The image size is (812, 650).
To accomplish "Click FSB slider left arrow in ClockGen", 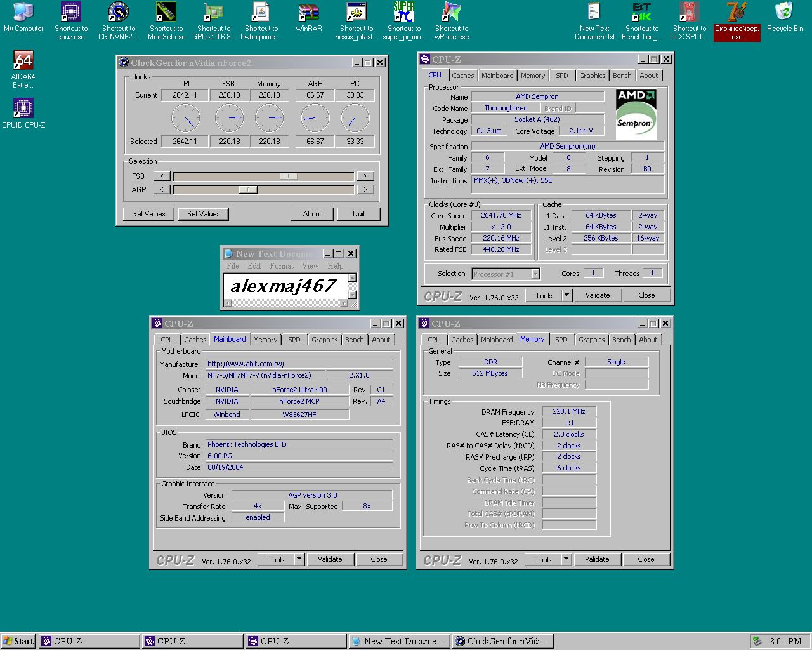I will pos(162,176).
